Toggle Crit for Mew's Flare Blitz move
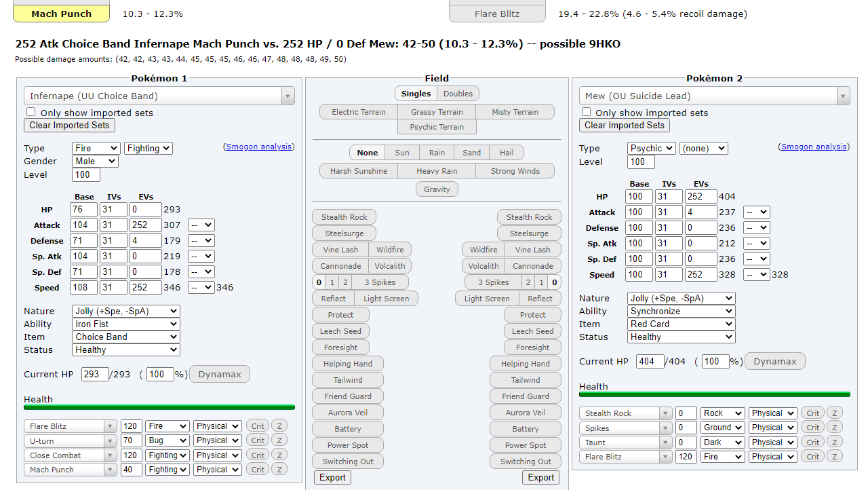Image resolution: width=868 pixels, height=490 pixels. (813, 457)
